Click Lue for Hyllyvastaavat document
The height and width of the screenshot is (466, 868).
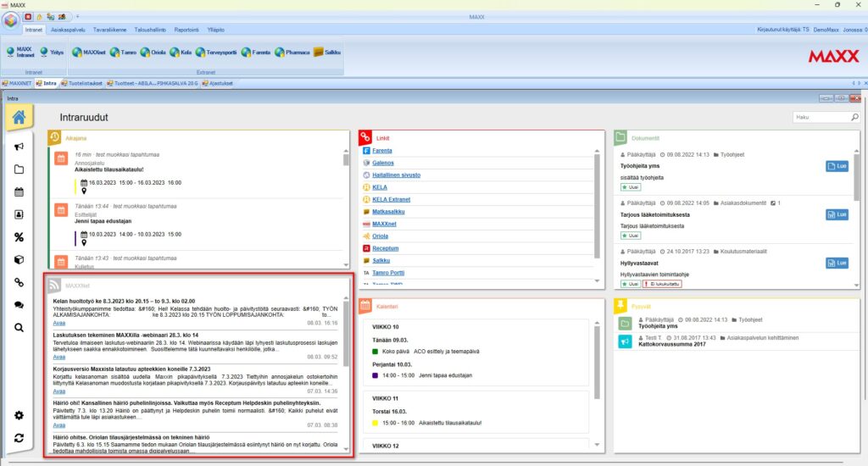click(x=837, y=263)
